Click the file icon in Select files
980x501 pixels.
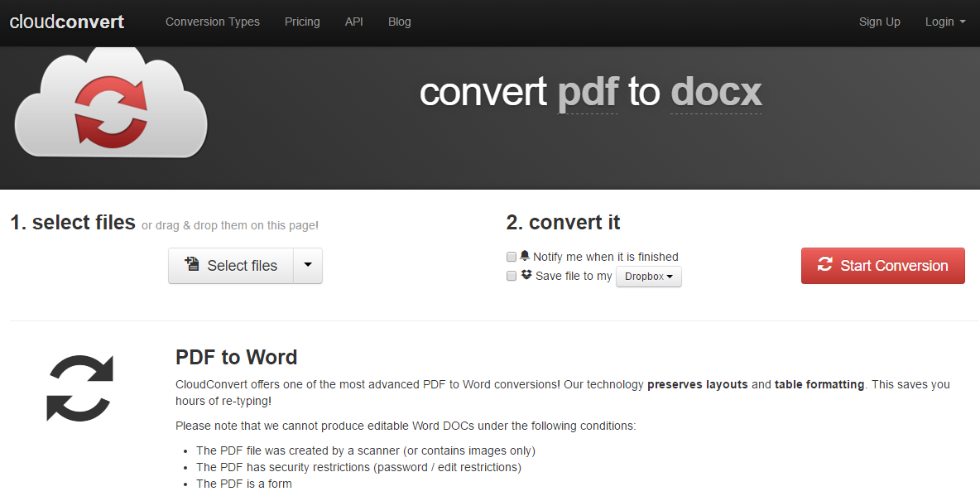(192, 264)
